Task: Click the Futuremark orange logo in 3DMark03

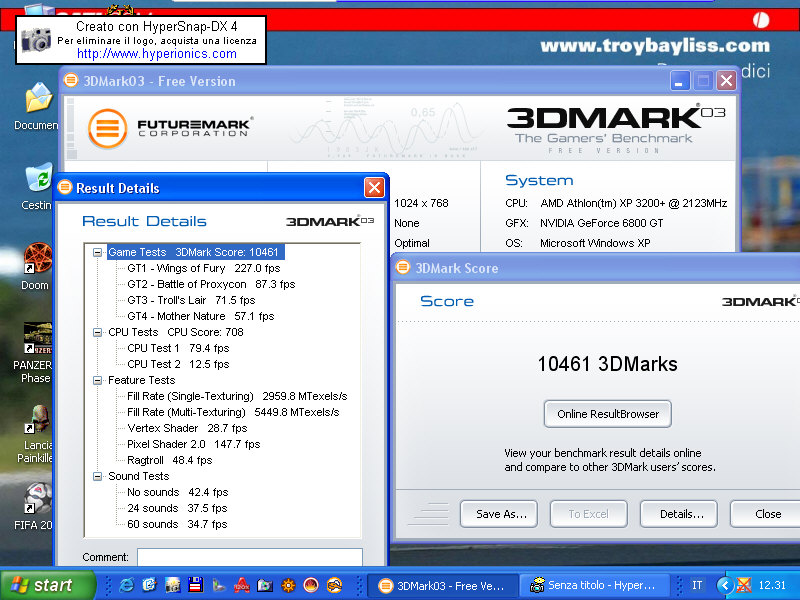Action: click(x=108, y=128)
